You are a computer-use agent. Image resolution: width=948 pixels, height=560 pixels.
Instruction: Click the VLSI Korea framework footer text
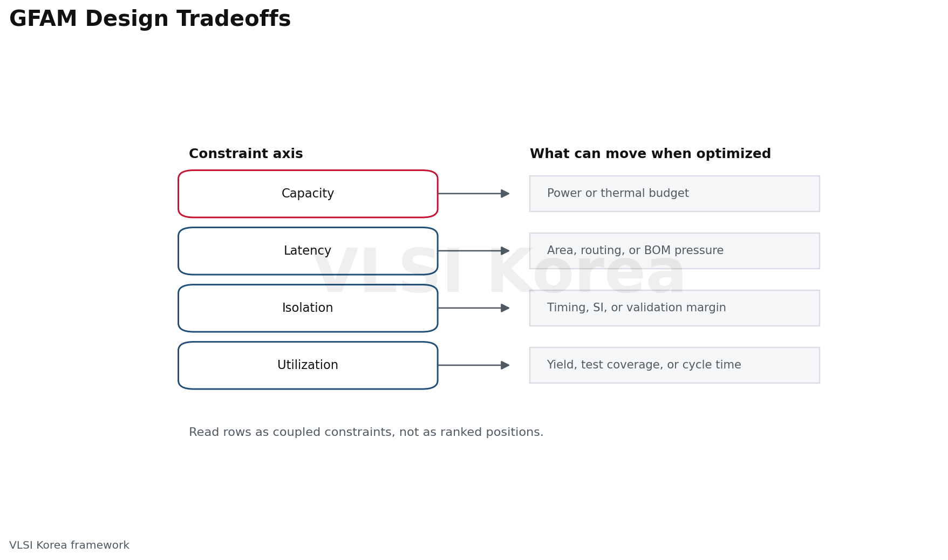[x=69, y=545]
